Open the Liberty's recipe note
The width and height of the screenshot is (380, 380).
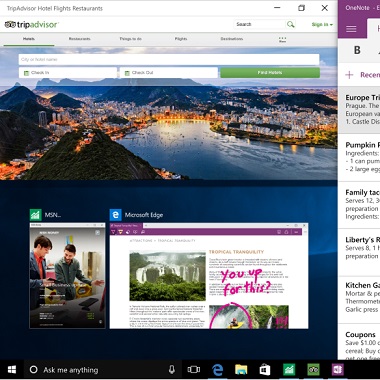359,252
